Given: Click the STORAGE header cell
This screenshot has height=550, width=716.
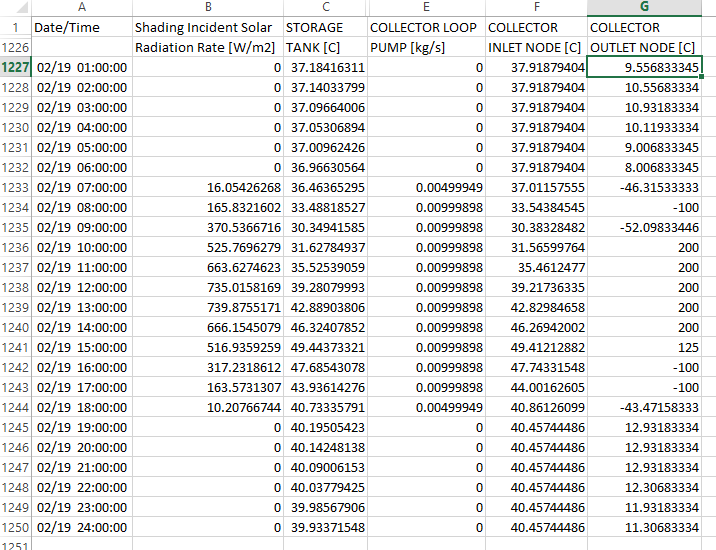Looking at the screenshot, I should (x=326, y=27).
